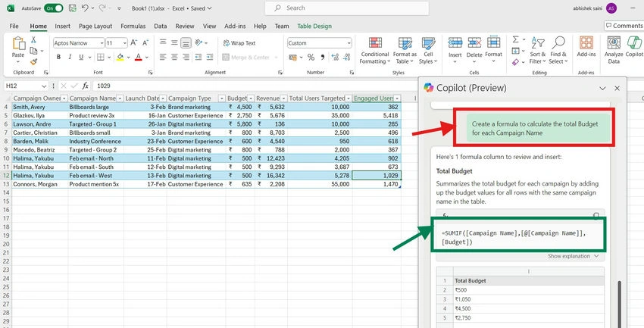Screen dimensions: 644x328
Task: Click the Comments button
Action: tap(624, 26)
